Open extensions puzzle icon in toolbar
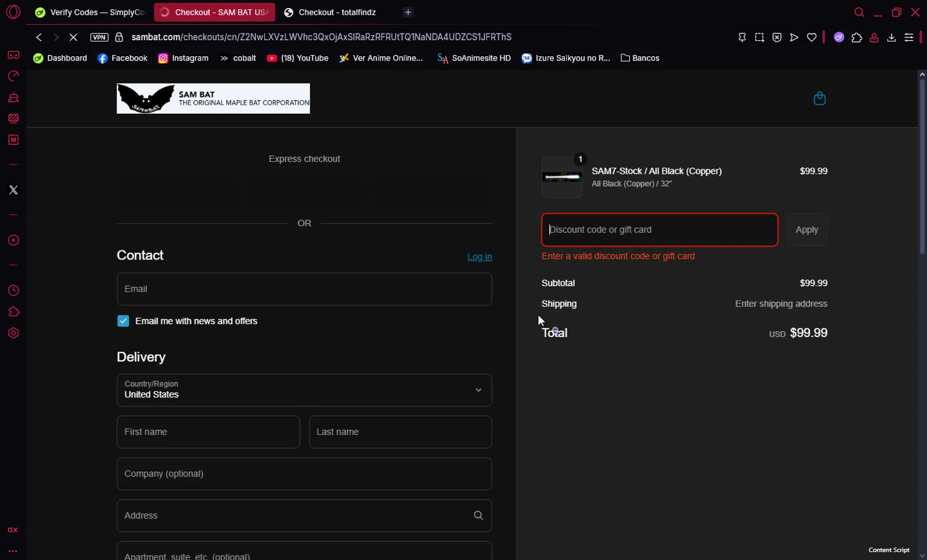Image resolution: width=927 pixels, height=560 pixels. point(857,38)
